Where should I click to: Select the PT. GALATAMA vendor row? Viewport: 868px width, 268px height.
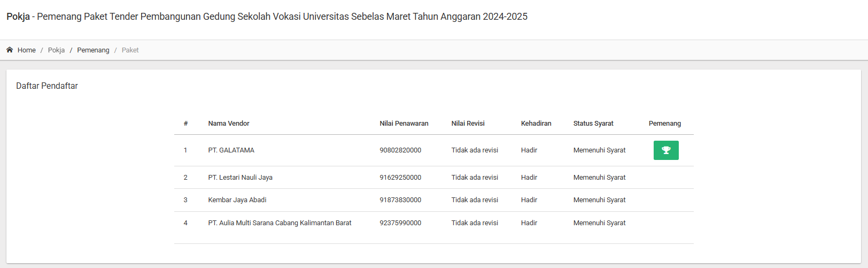coord(231,150)
